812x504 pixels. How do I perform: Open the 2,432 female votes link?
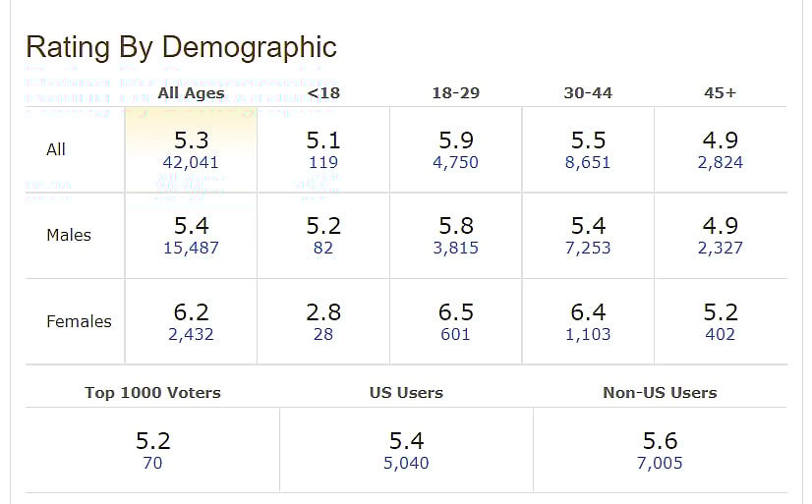tap(191, 335)
